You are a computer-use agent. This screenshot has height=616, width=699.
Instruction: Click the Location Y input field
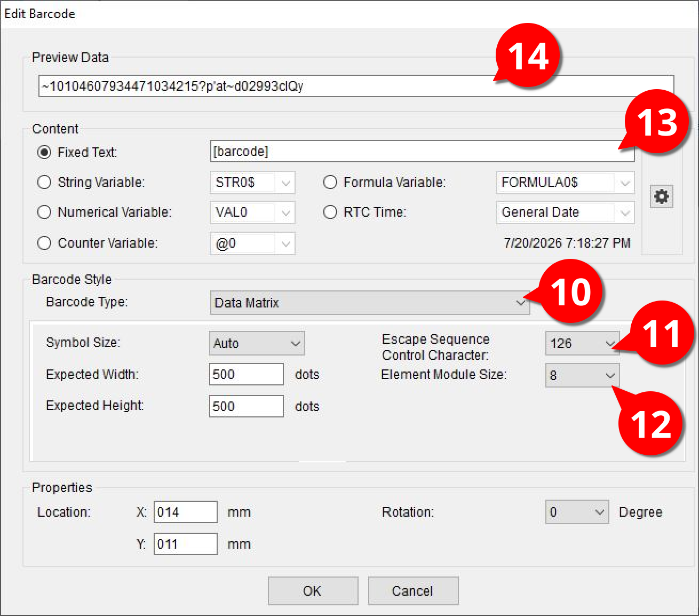click(x=185, y=544)
